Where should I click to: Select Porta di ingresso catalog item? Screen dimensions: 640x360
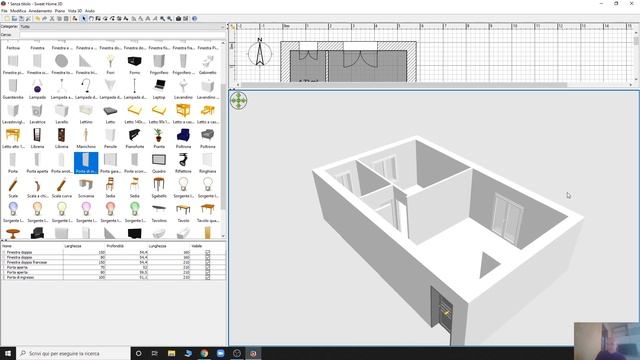point(86,163)
